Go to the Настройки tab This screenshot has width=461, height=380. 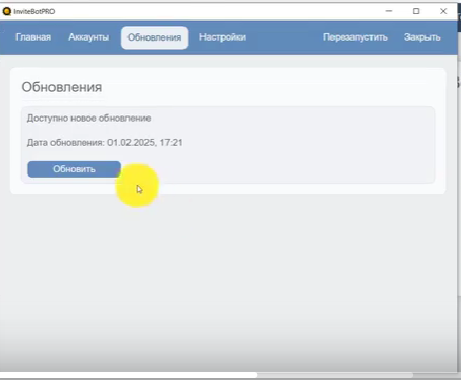point(222,37)
